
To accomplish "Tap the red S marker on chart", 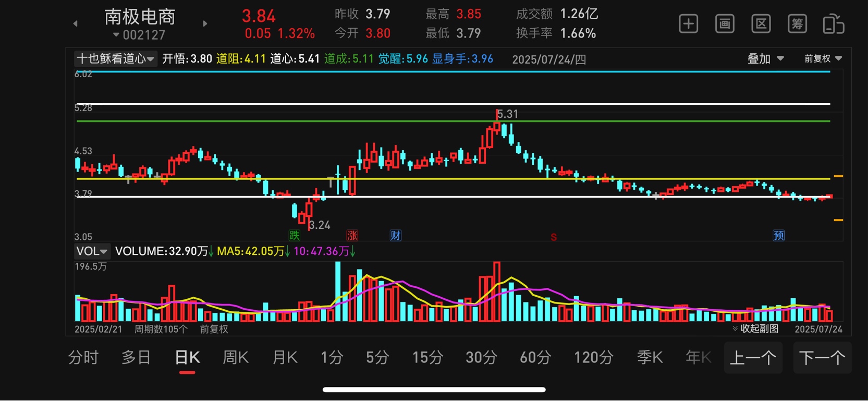I will pos(554,237).
